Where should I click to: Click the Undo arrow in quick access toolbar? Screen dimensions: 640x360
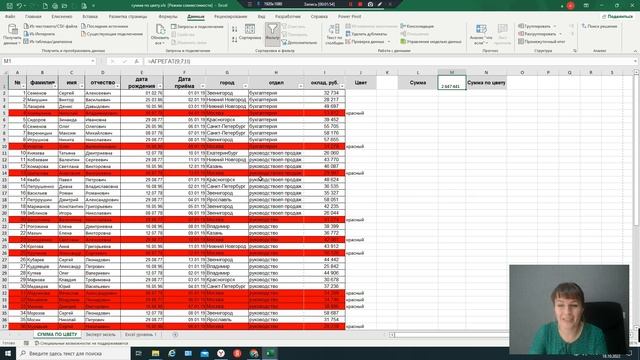pyautogui.click(x=19, y=6)
